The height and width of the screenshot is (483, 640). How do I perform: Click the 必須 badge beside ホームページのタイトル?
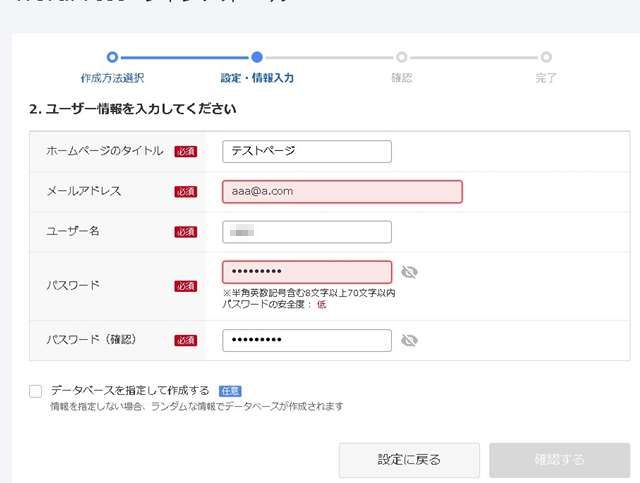coord(185,152)
